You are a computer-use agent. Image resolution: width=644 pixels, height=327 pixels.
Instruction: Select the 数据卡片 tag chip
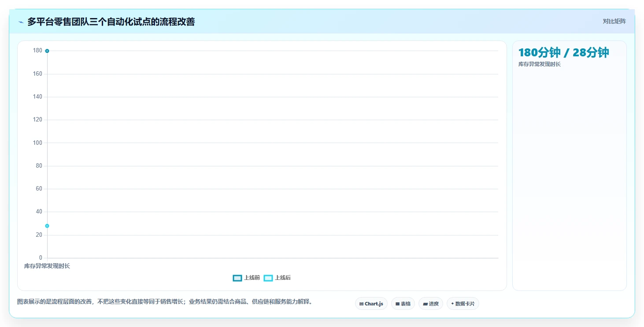click(x=463, y=304)
